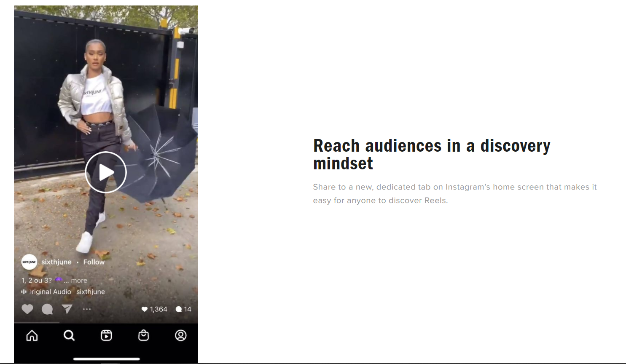Follow the sixthjune account
Screen dimensions: 626x364
coord(94,262)
